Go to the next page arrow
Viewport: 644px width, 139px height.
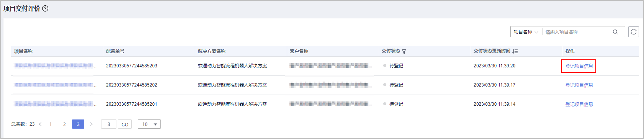pos(91,124)
